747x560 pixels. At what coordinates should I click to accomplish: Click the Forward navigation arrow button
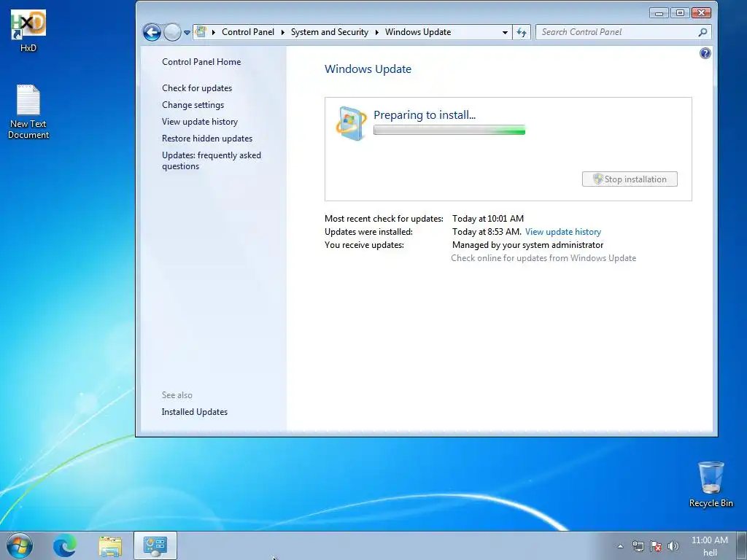coord(172,32)
